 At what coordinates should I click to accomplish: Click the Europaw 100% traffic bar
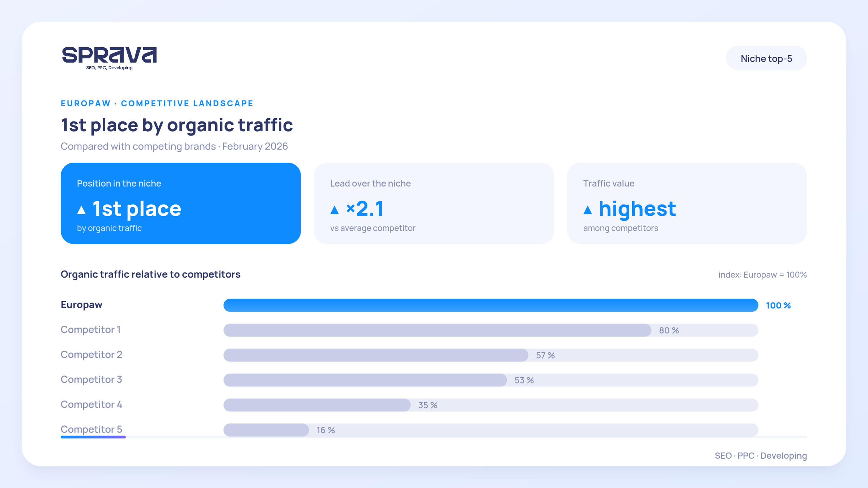(x=491, y=305)
